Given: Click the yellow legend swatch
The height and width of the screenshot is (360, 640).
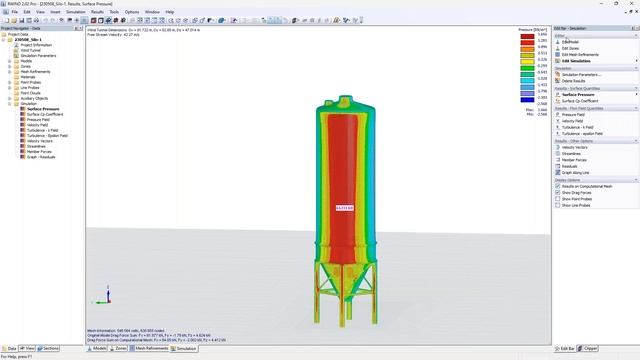Looking at the screenshot, I should coord(527,62).
